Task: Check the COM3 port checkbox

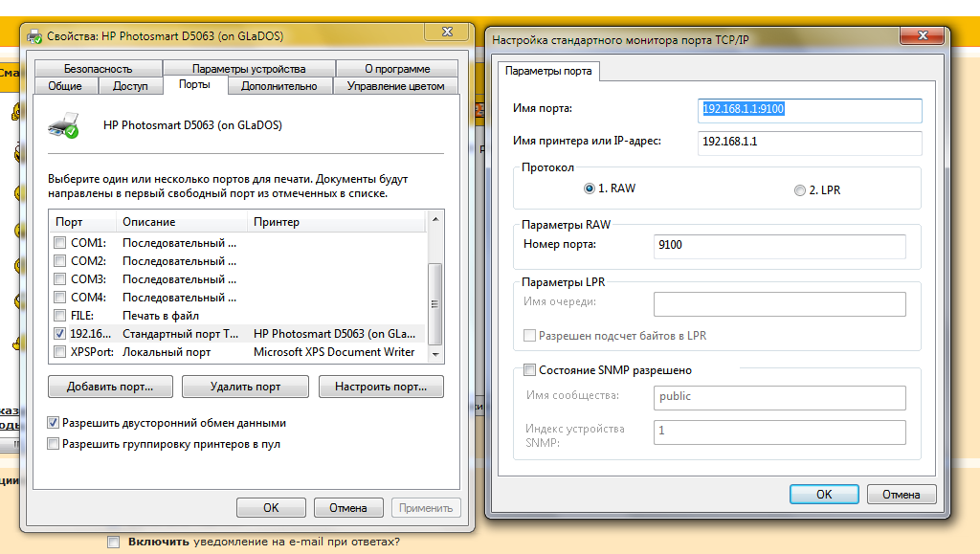Action: pyautogui.click(x=59, y=278)
